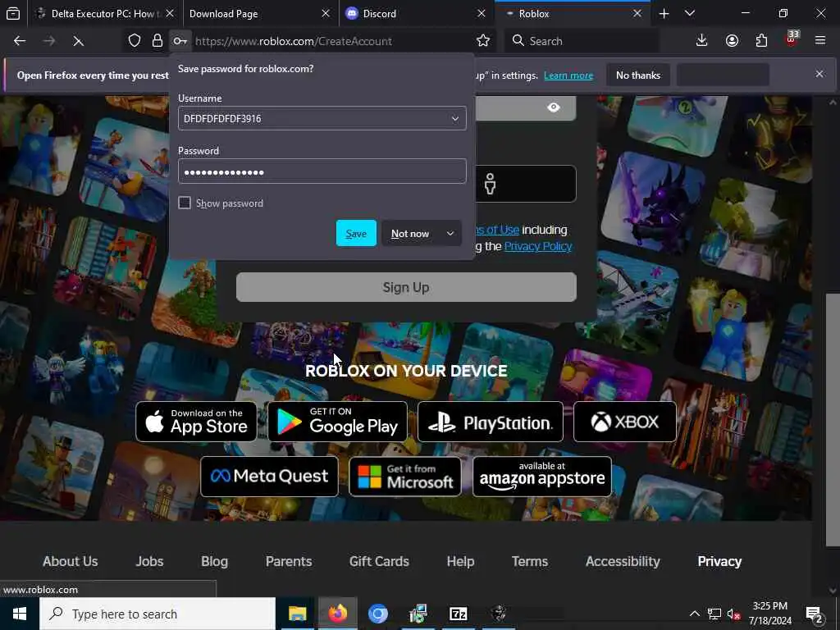Open the Terms of Use link
This screenshot has width=840, height=630.
tap(497, 230)
